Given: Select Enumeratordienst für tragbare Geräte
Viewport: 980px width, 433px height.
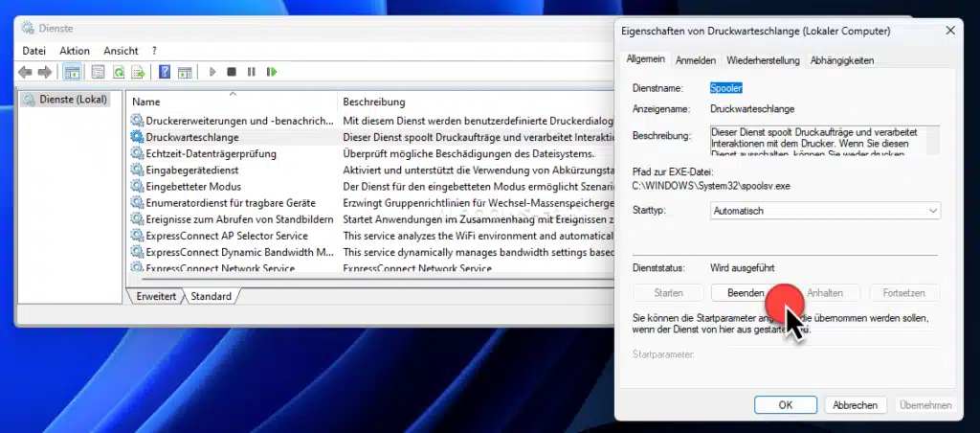Looking at the screenshot, I should click(x=231, y=203).
